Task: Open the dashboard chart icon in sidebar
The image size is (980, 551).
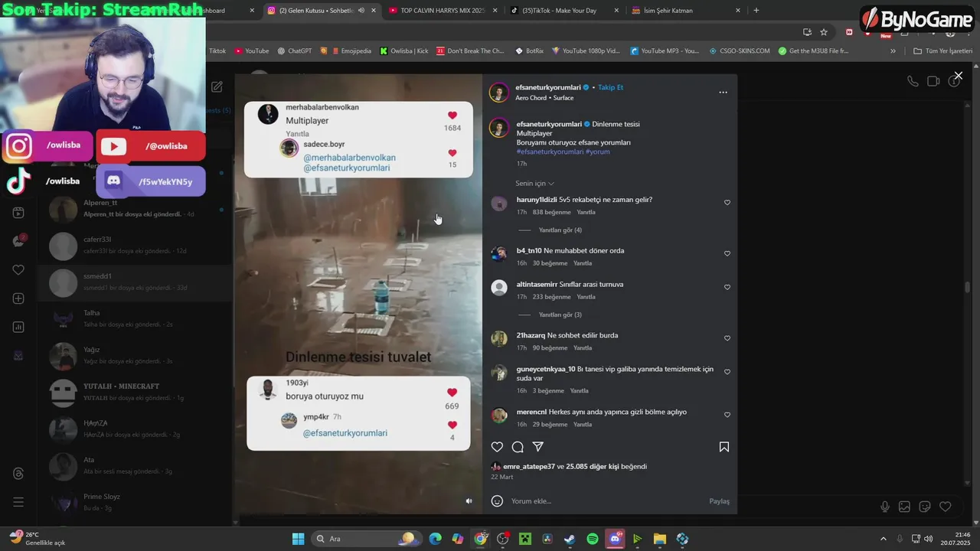Action: coord(18,327)
